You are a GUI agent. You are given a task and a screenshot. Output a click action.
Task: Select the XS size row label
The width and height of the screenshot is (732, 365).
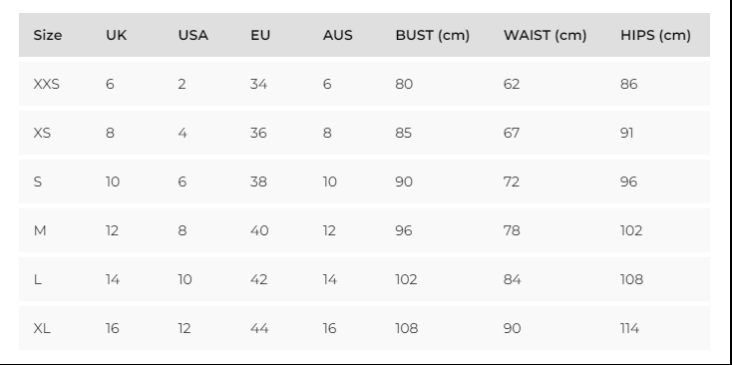click(x=42, y=133)
